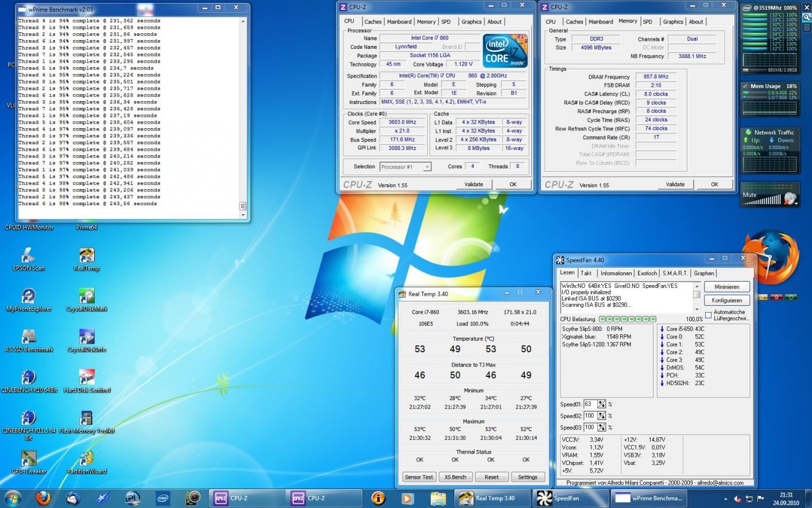This screenshot has height=508, width=812.
Task: Open Windows Explorer folder taskbar icon
Action: pyautogui.click(x=438, y=498)
